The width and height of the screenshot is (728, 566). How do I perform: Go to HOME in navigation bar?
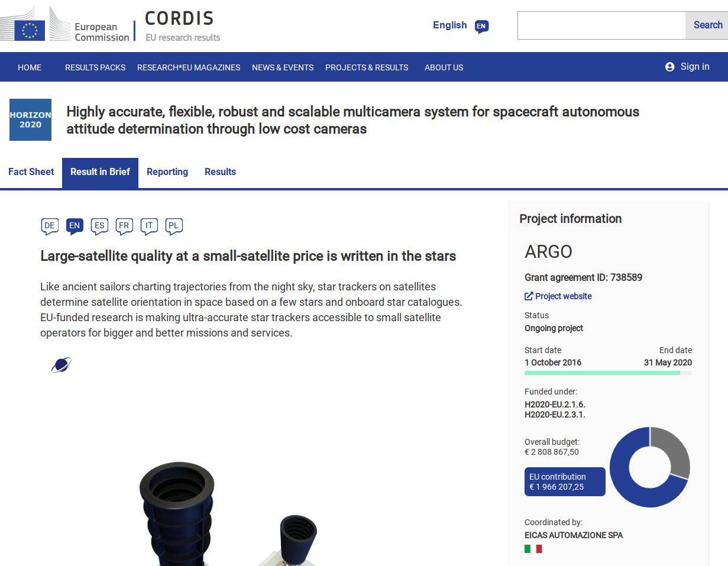tap(30, 67)
